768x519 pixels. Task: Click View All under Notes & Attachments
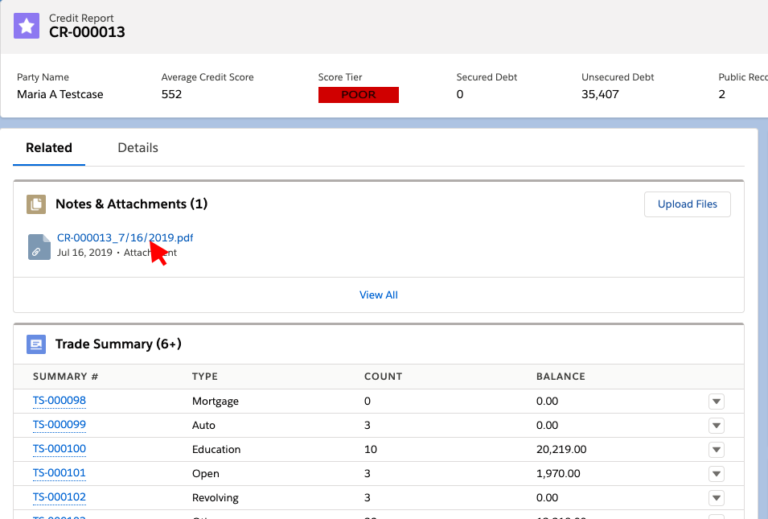[x=379, y=295]
